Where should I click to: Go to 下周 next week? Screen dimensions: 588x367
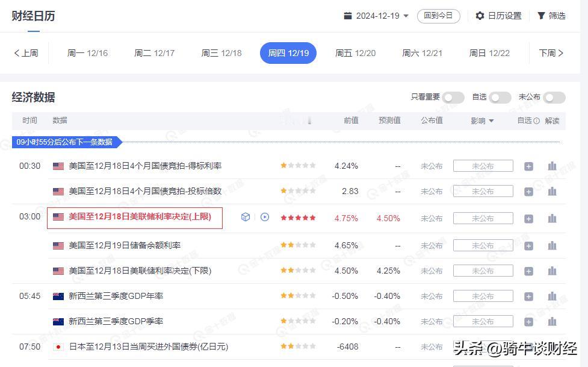pos(551,53)
